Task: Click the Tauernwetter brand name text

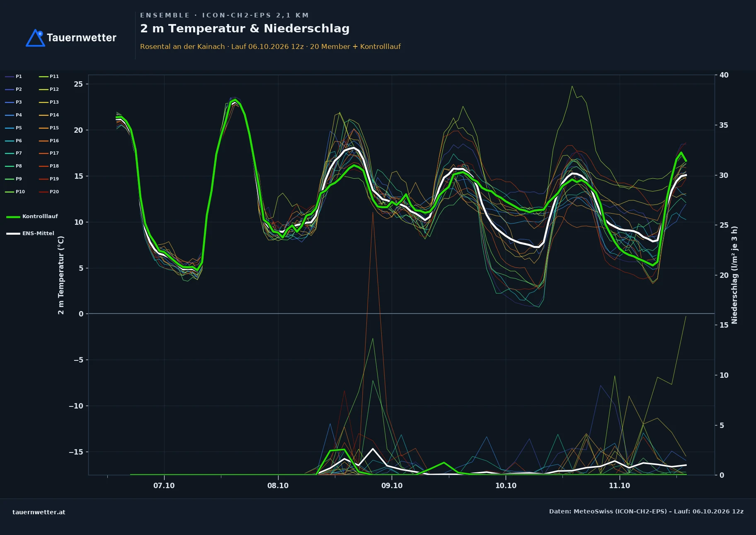Action: coord(81,38)
